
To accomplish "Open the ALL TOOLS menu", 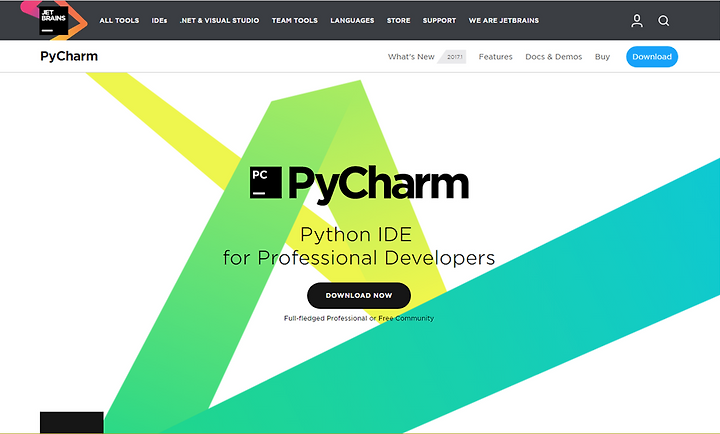I will click(119, 21).
